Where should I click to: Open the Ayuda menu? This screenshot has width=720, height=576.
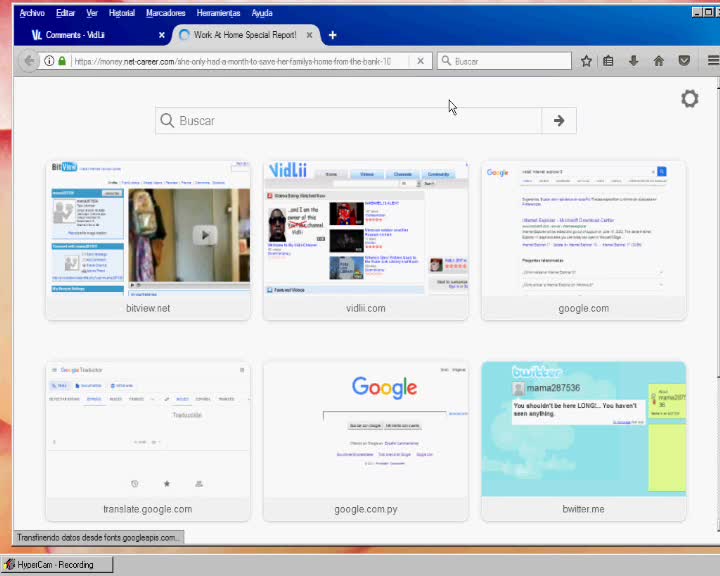[x=262, y=13]
